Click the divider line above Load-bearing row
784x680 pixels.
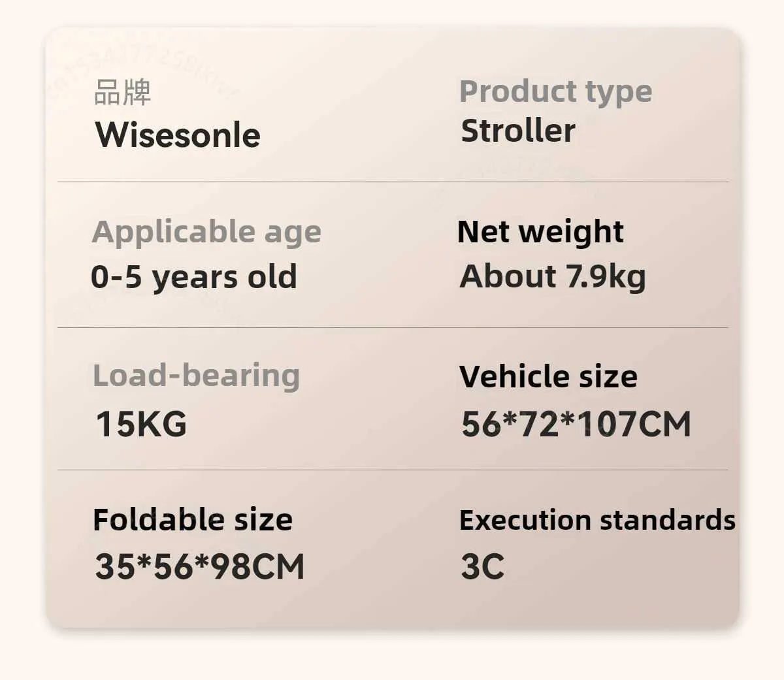click(392, 327)
